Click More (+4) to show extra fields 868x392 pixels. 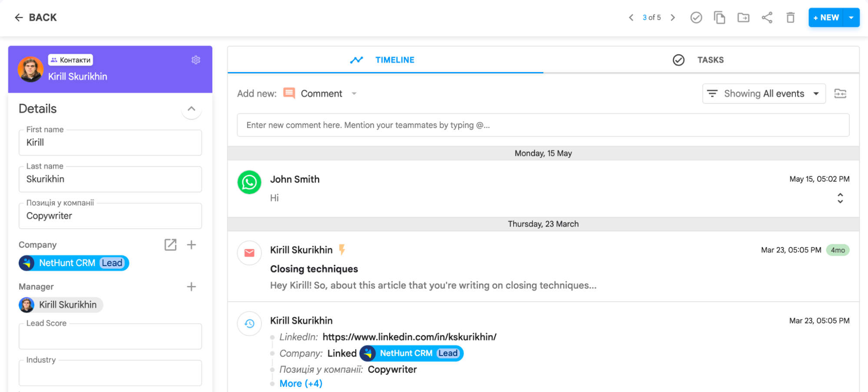pos(301,383)
